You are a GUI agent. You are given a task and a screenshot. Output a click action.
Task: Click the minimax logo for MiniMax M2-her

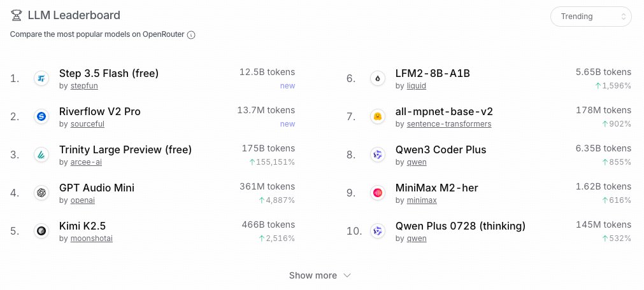tap(378, 193)
